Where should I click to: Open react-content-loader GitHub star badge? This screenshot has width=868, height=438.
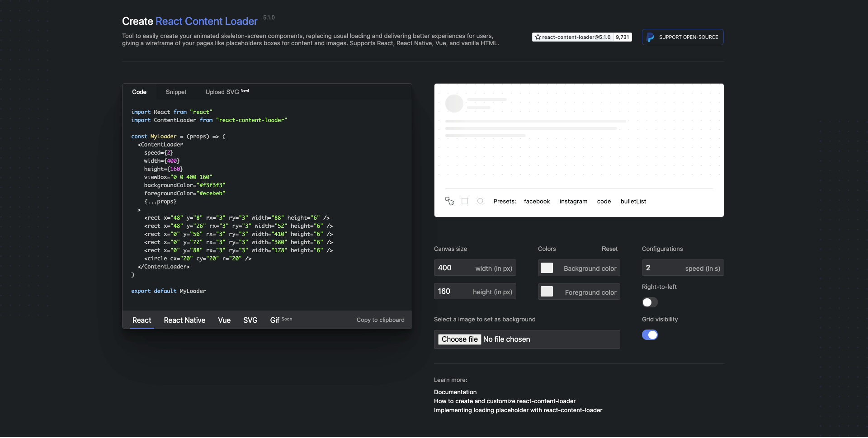(573, 37)
